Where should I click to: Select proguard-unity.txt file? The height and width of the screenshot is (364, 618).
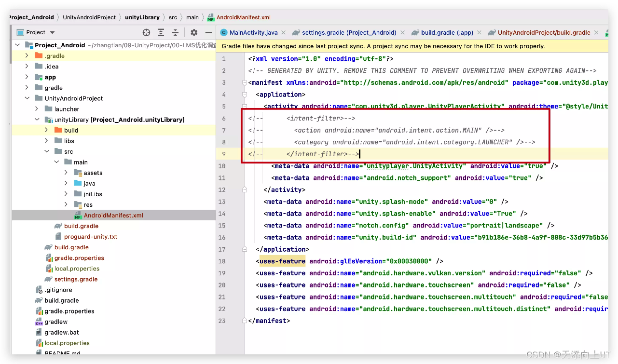(x=91, y=237)
